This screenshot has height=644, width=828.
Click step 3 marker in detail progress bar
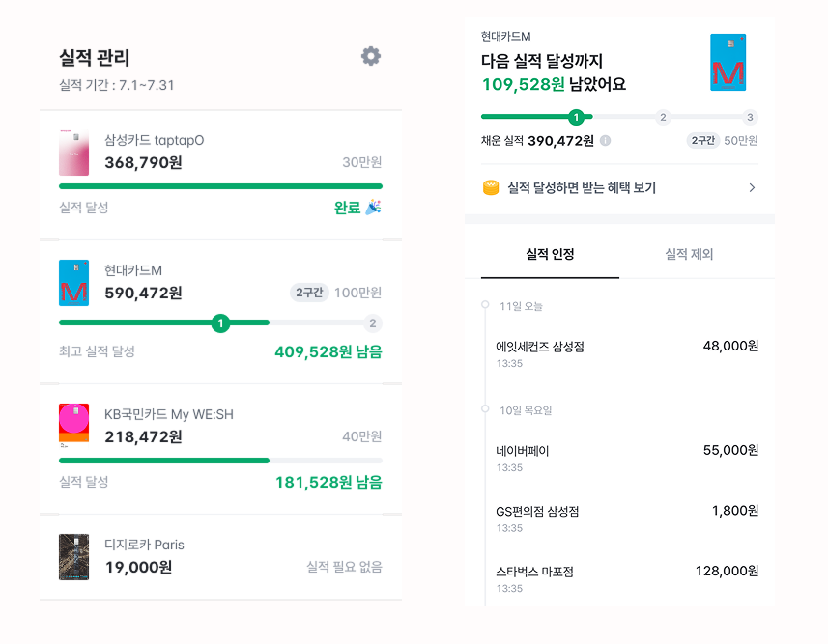point(750,118)
